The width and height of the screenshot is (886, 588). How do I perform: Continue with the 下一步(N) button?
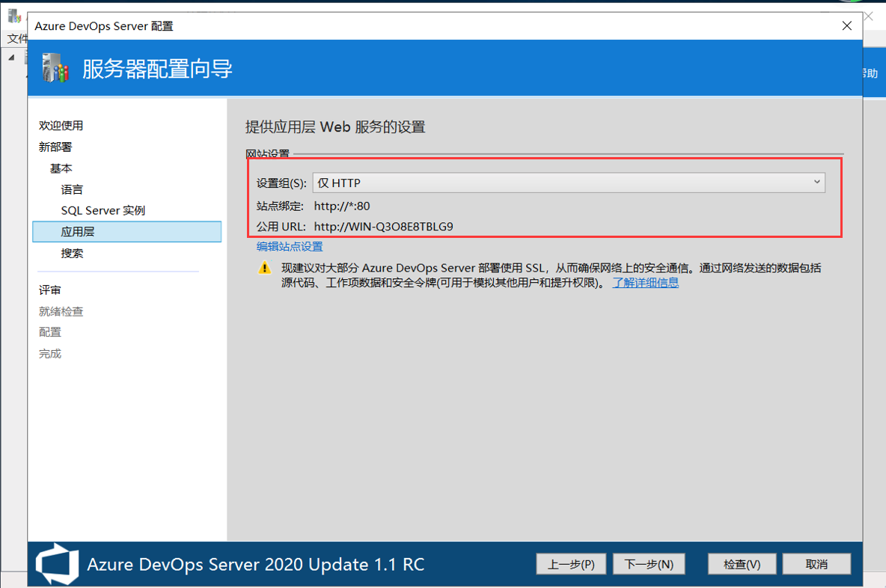(x=649, y=564)
